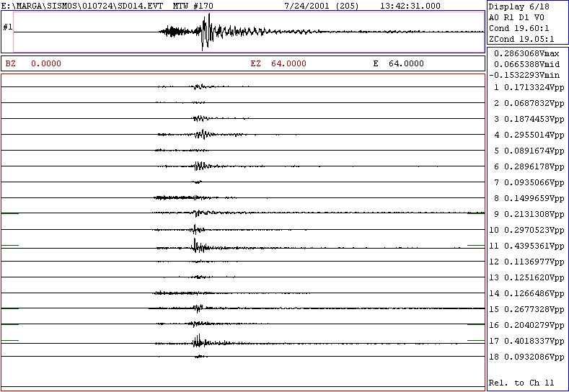The height and width of the screenshot is (392, 569).
Task: Click the BZ 0.0000 value
Action: tap(33, 63)
